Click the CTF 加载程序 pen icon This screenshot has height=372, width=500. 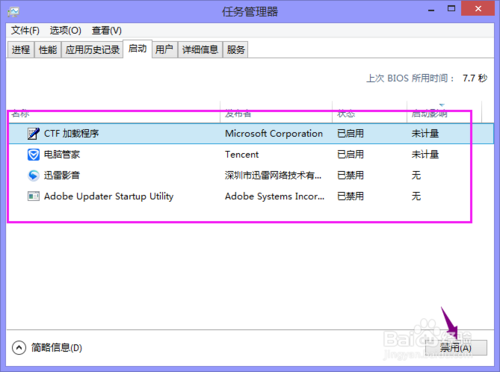tap(33, 134)
